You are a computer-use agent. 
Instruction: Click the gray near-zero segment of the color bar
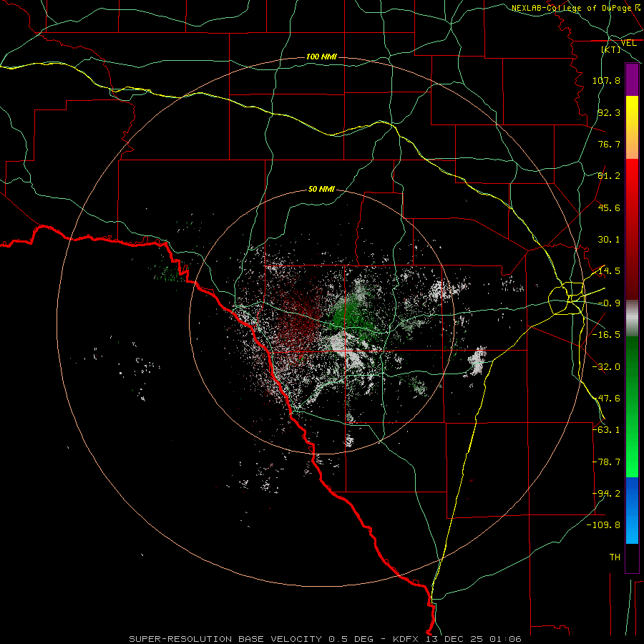pyautogui.click(x=632, y=318)
